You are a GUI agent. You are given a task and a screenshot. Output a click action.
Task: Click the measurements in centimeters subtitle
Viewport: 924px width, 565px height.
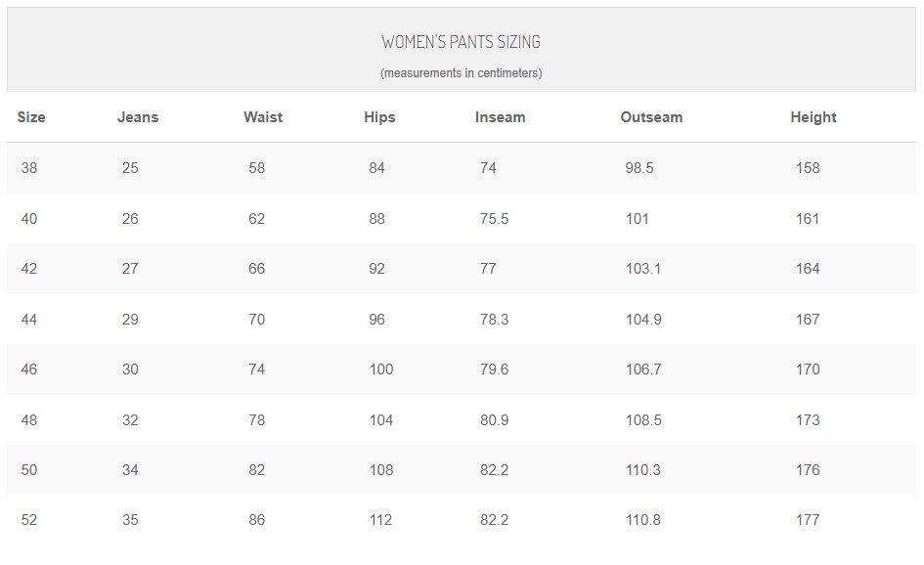[x=461, y=73]
